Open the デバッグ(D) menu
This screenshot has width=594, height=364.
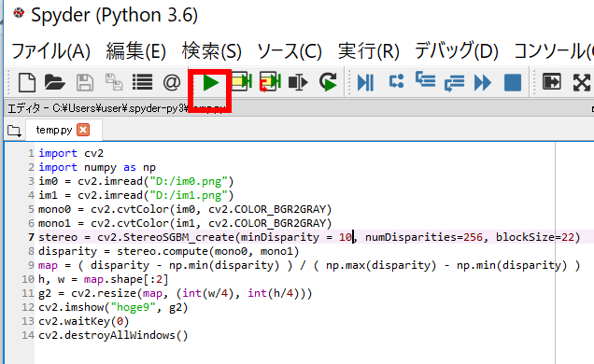(457, 50)
